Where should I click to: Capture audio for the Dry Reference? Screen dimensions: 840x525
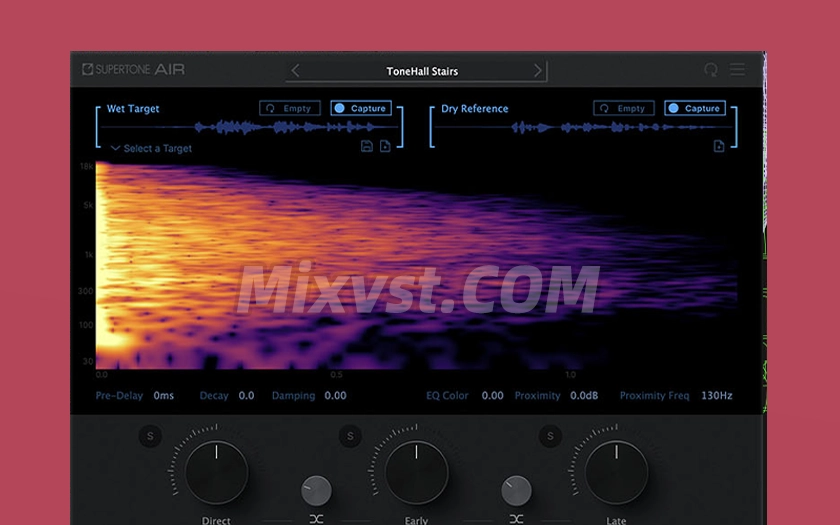coord(695,108)
